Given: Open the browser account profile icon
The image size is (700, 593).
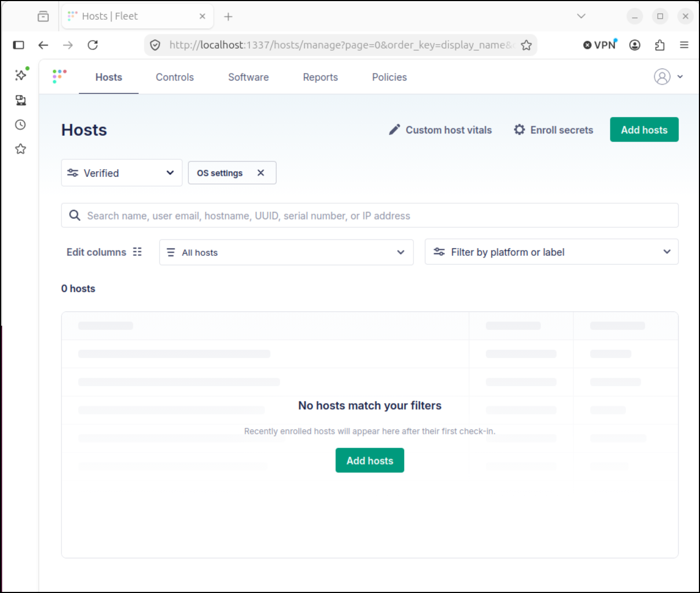Looking at the screenshot, I should click(635, 45).
